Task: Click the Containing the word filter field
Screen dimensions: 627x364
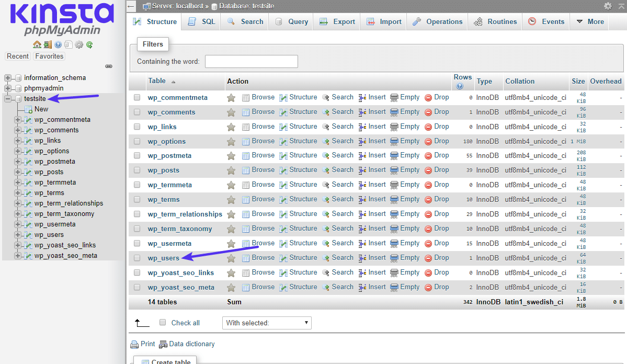Action: click(251, 61)
